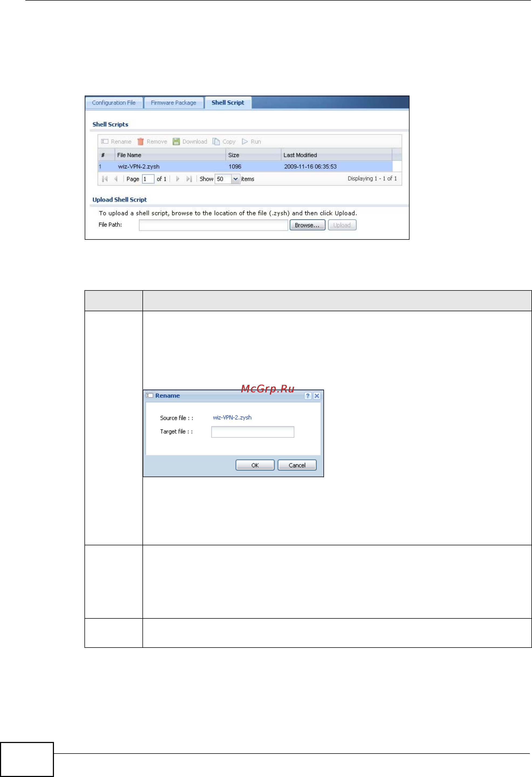Click OK in Rename dialog
532x777 pixels.
coord(255,465)
